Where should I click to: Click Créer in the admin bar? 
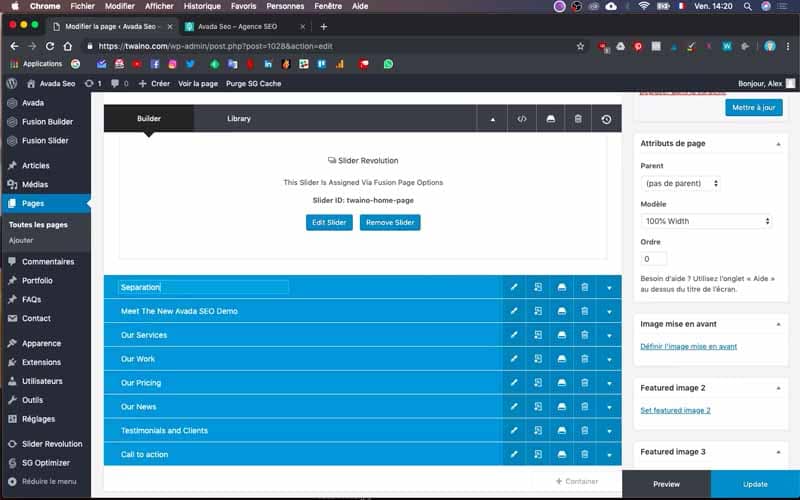coord(155,83)
